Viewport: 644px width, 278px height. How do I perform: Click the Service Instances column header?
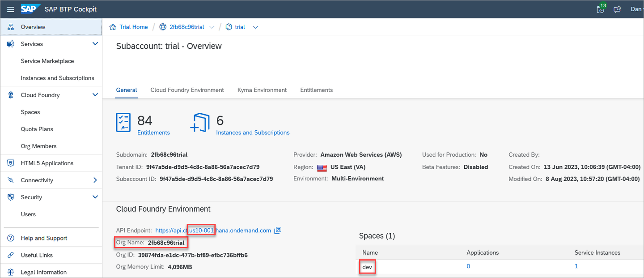click(597, 252)
